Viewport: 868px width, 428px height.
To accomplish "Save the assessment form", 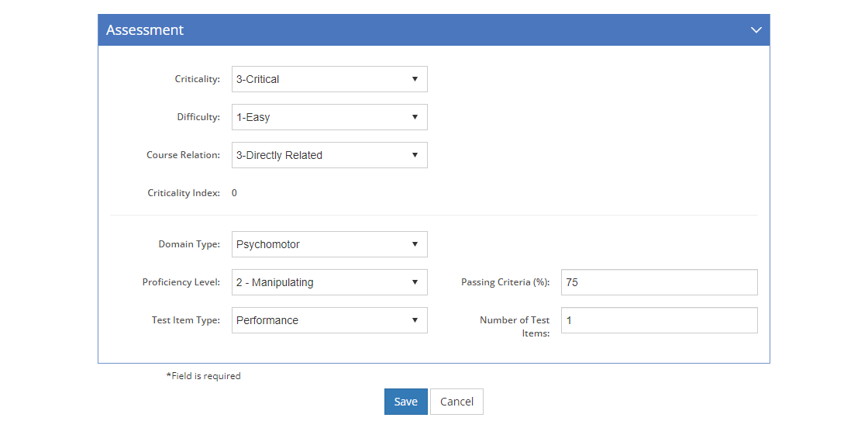I will (406, 402).
